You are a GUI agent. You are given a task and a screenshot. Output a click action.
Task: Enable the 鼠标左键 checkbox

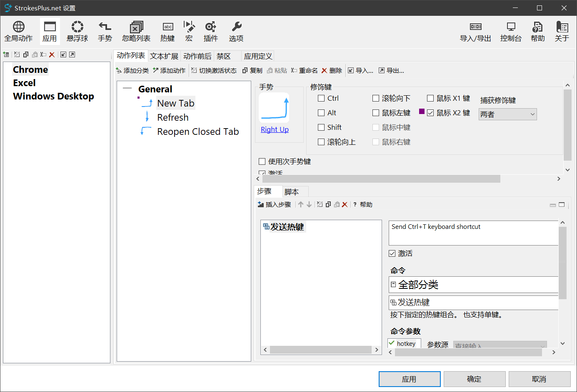pyautogui.click(x=376, y=113)
